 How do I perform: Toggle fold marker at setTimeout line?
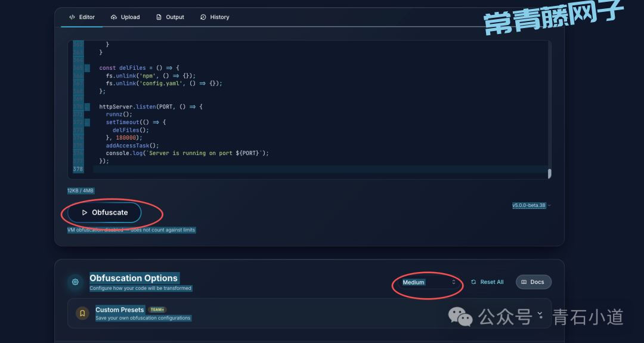click(x=87, y=122)
